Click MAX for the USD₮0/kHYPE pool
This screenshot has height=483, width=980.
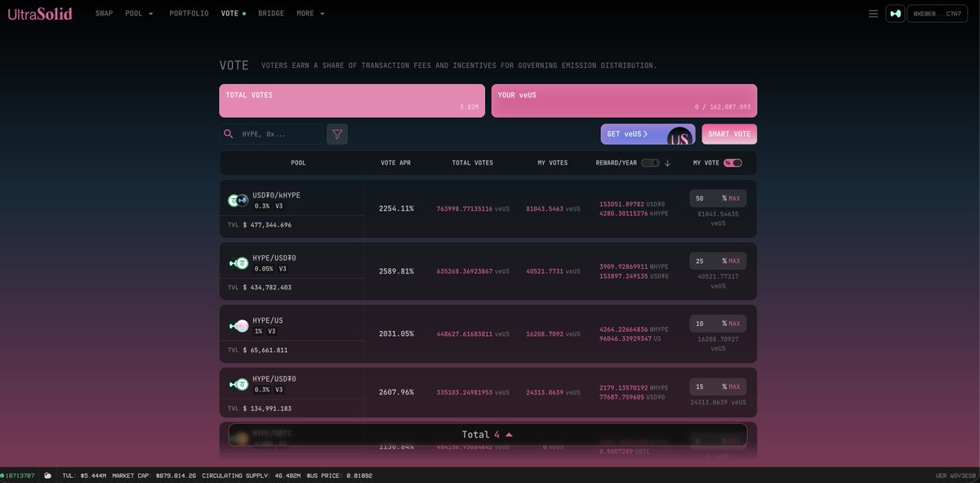[x=734, y=199]
